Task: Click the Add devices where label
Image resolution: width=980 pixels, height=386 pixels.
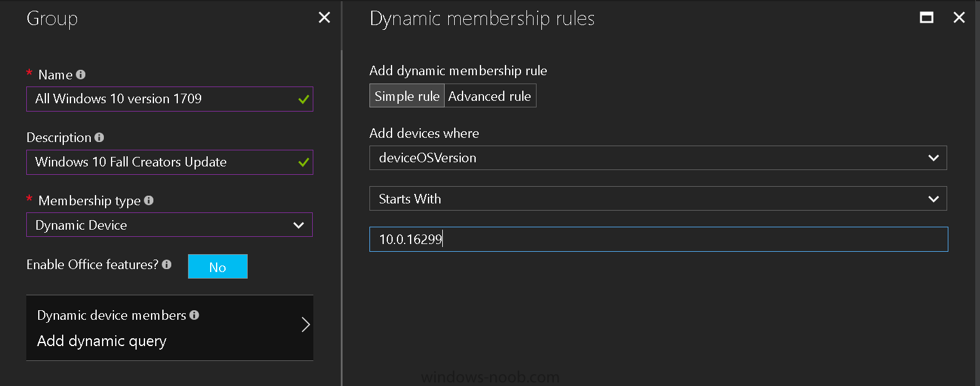Action: (x=424, y=133)
